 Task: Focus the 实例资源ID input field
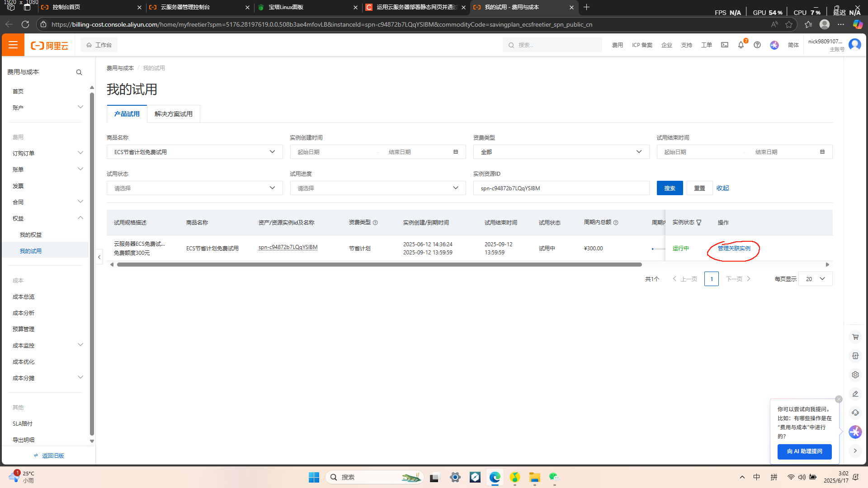[x=561, y=188]
